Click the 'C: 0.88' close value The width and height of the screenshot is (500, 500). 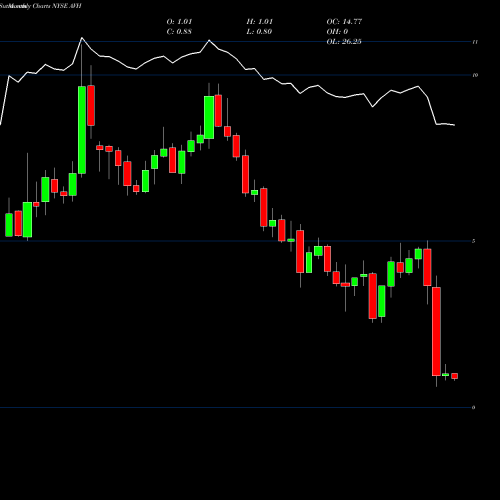[179, 32]
